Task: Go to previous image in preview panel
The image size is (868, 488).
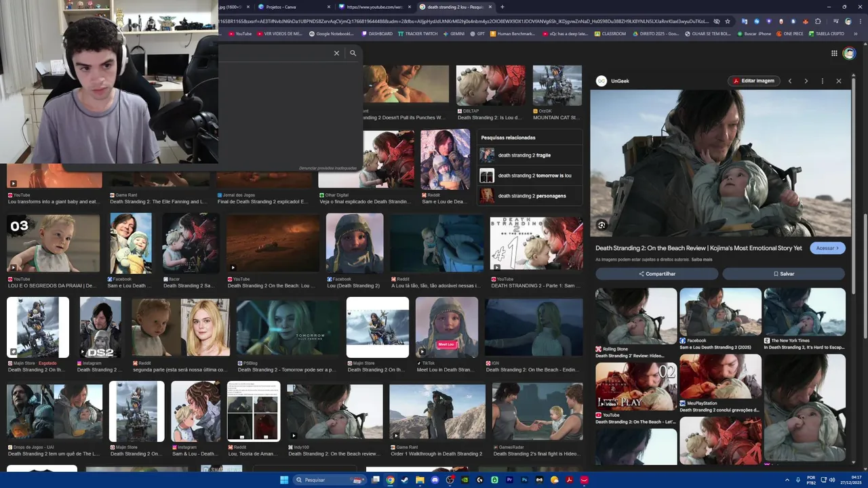Action: (789, 81)
